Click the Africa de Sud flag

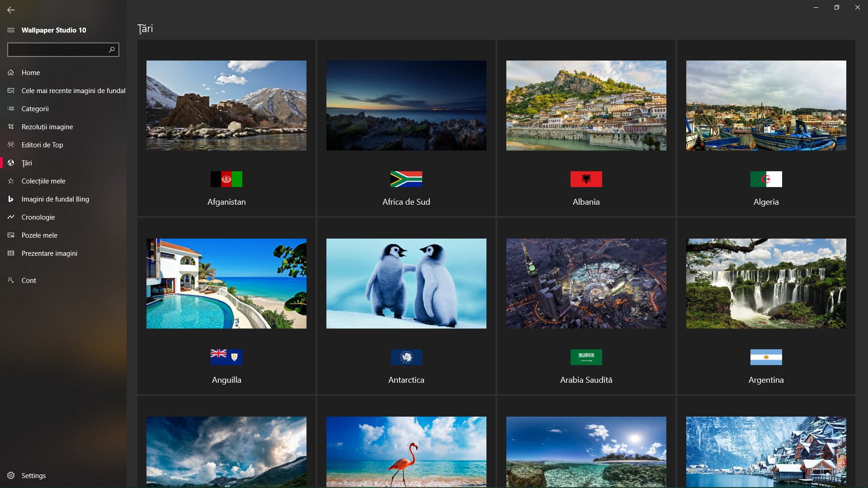click(x=406, y=179)
